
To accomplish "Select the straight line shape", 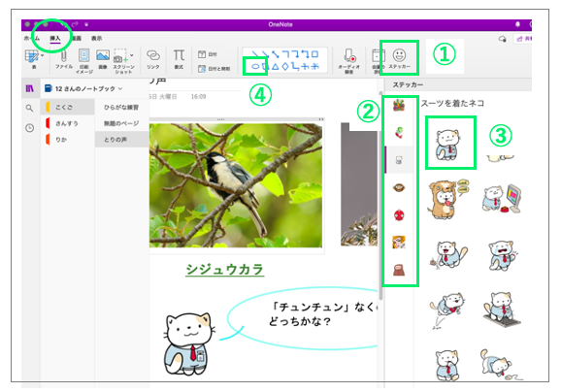I will click(255, 54).
